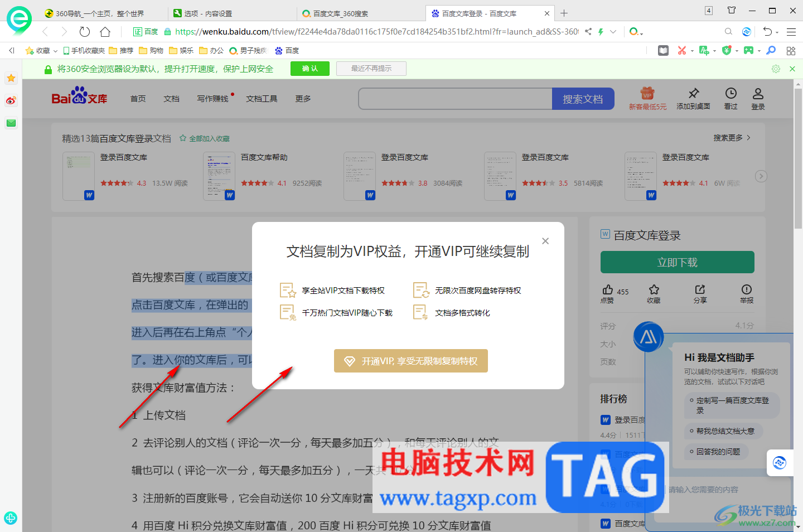Open the 写作赚钱 navigation item
803x532 pixels.
point(212,99)
